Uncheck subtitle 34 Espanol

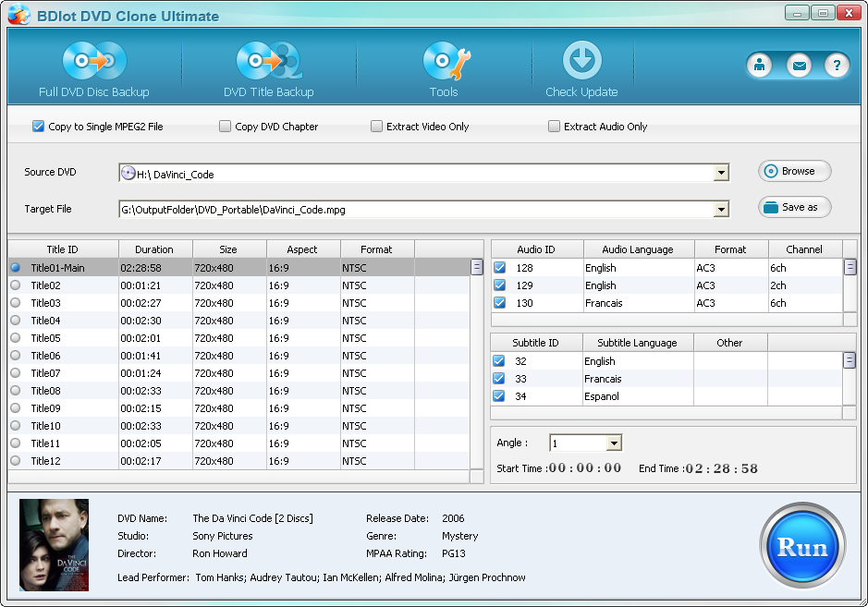click(x=499, y=396)
